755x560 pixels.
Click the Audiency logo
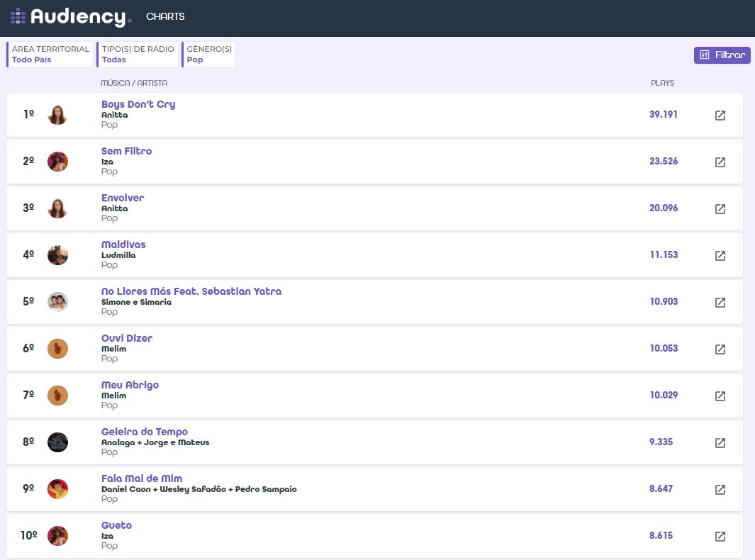click(71, 17)
